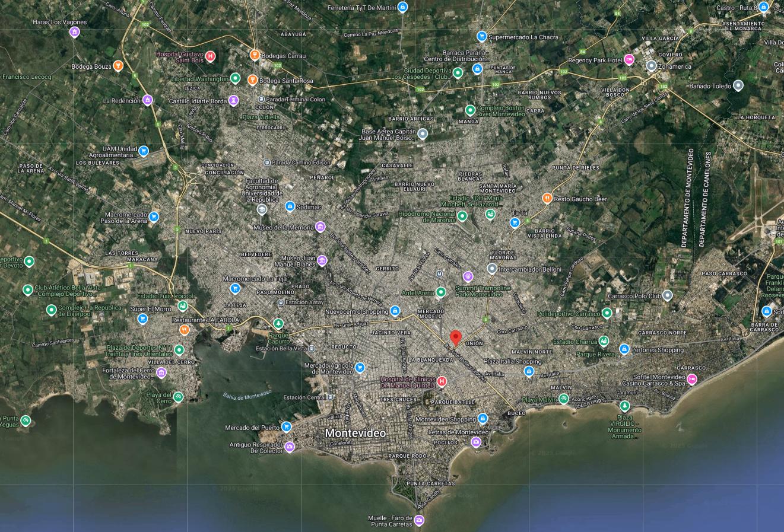
Task: Click the Antel Arena marker icon
Action: (x=441, y=292)
